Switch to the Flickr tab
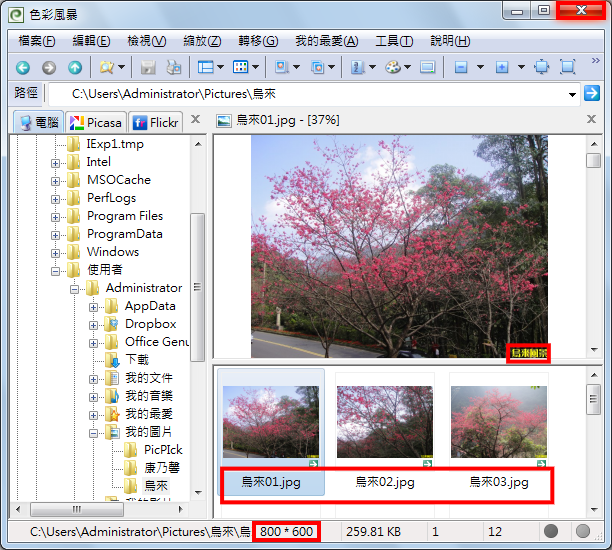 [x=156, y=123]
